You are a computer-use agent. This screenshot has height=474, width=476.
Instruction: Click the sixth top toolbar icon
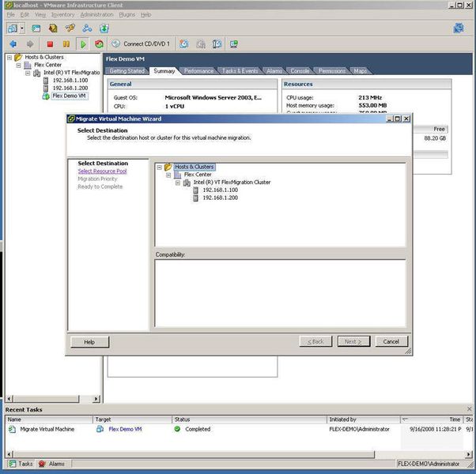click(x=104, y=28)
